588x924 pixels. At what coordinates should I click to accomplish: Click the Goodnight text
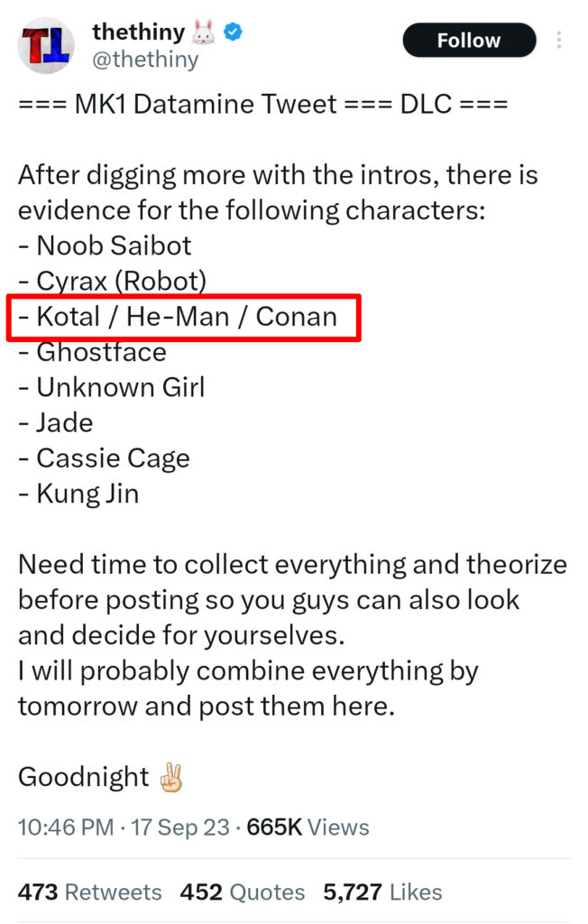coord(83,777)
